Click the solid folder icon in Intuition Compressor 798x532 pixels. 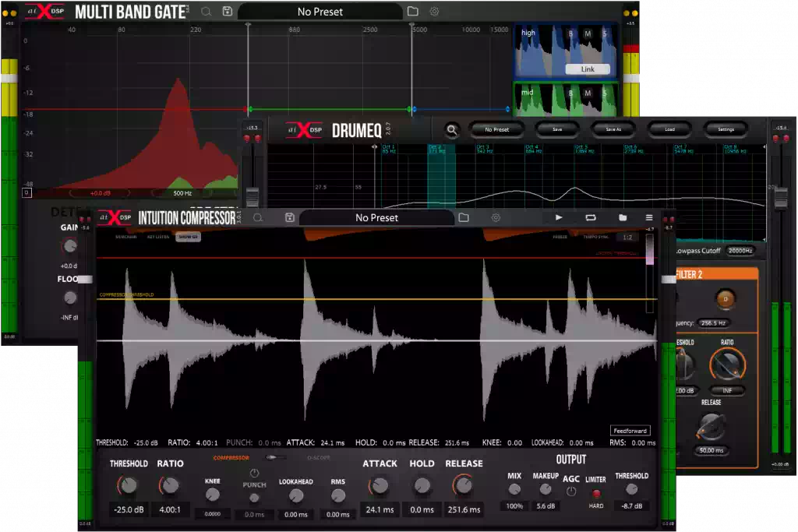623,217
